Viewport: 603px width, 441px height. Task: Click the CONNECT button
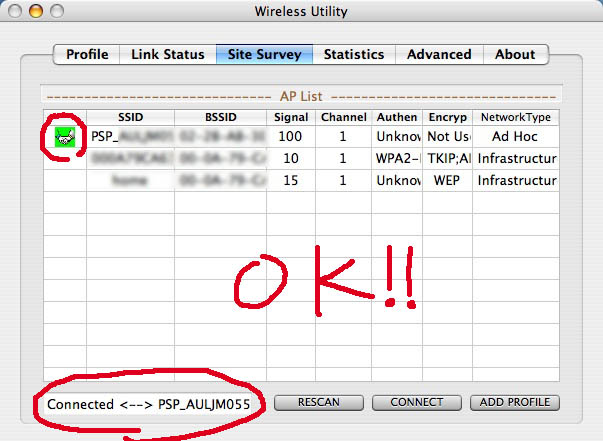pyautogui.click(x=415, y=402)
